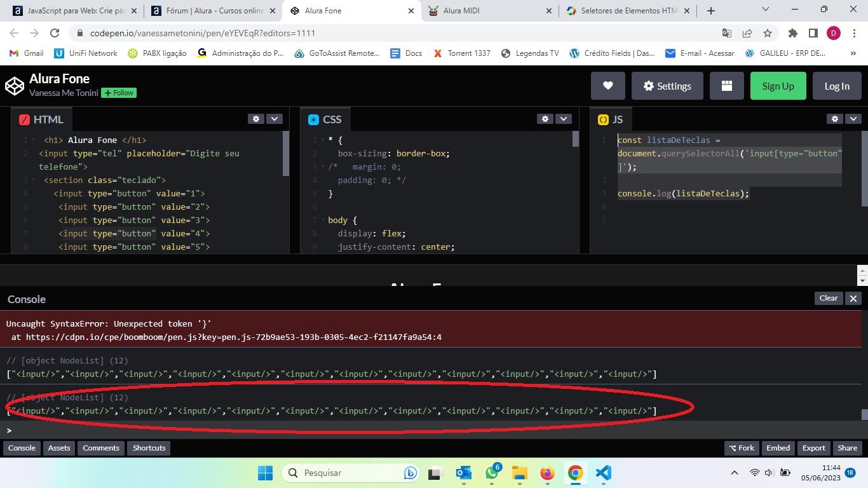Image resolution: width=868 pixels, height=488 pixels.
Task: Click the taskbar Pesquisar search box
Action: (x=351, y=473)
